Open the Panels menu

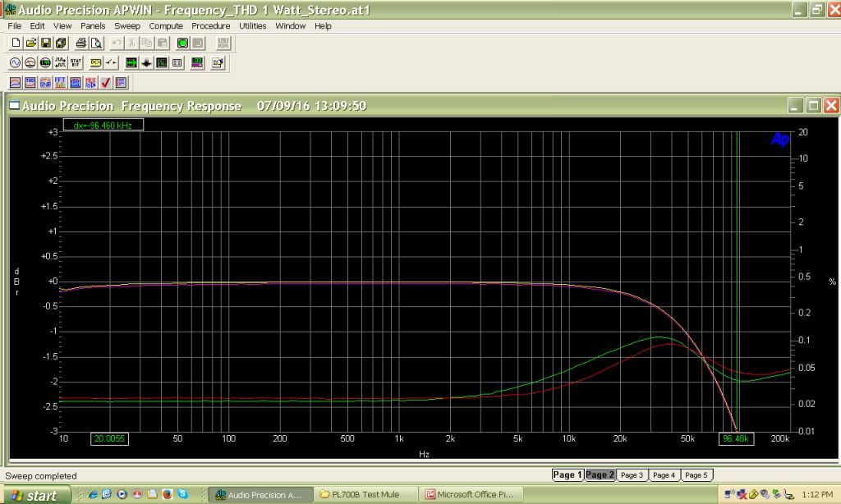click(93, 25)
